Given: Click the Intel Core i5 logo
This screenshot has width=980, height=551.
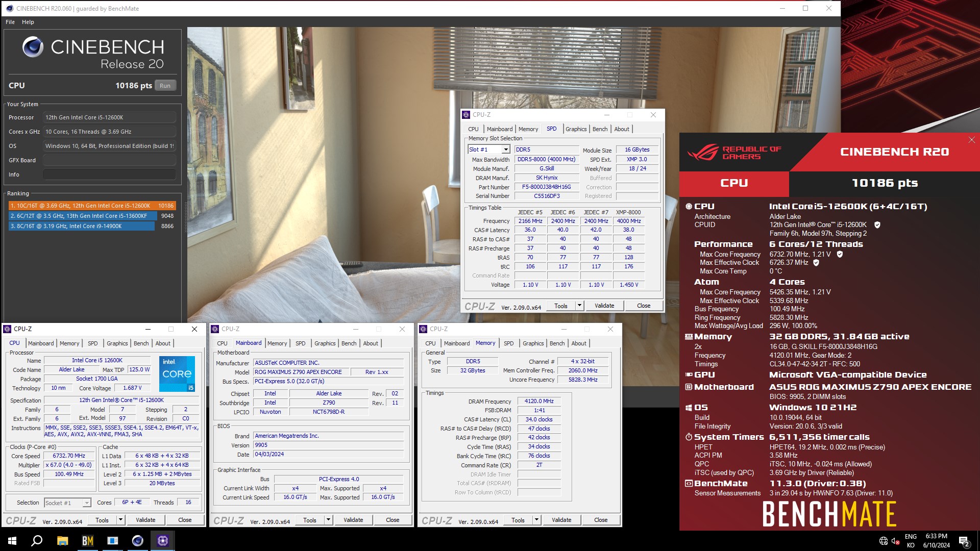Looking at the screenshot, I should tap(177, 374).
